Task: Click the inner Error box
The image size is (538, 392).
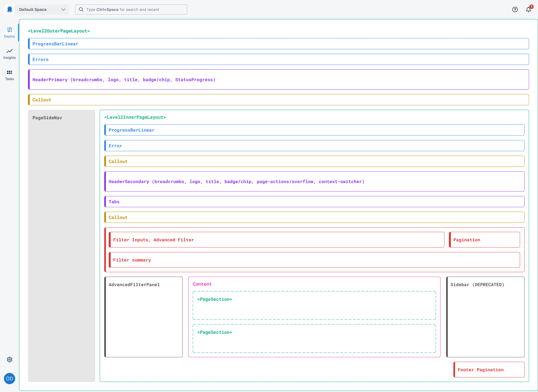Action: 314,146
